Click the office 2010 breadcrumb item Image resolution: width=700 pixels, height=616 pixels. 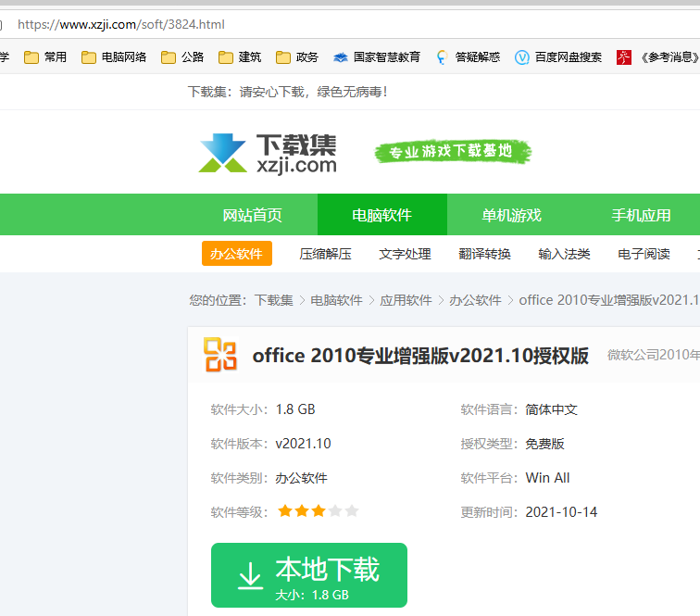point(609,300)
